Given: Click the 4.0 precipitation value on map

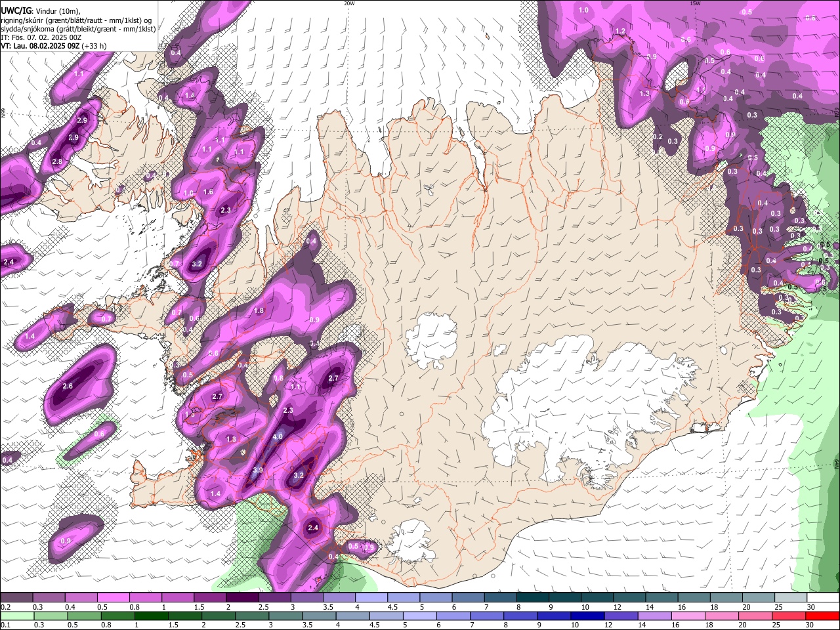Looking at the screenshot, I should 278,436.
